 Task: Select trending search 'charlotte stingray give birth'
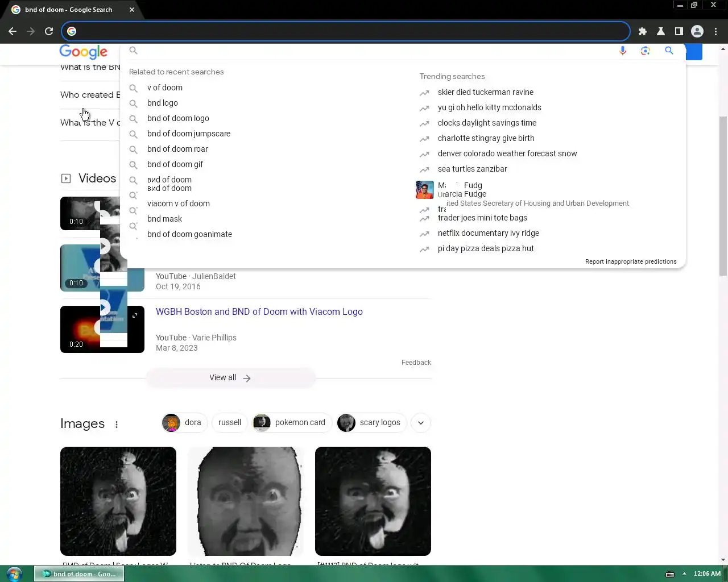pos(486,138)
